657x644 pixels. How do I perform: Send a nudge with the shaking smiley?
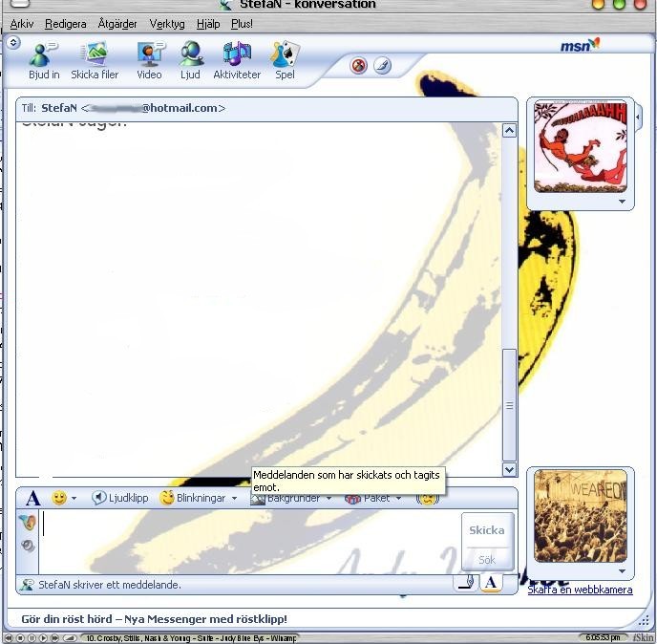(428, 499)
